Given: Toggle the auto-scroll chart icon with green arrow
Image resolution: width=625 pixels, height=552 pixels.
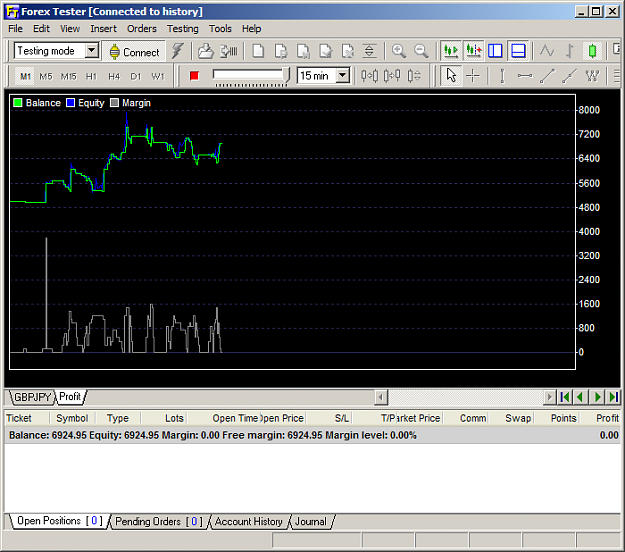Looking at the screenshot, I should click(x=451, y=51).
